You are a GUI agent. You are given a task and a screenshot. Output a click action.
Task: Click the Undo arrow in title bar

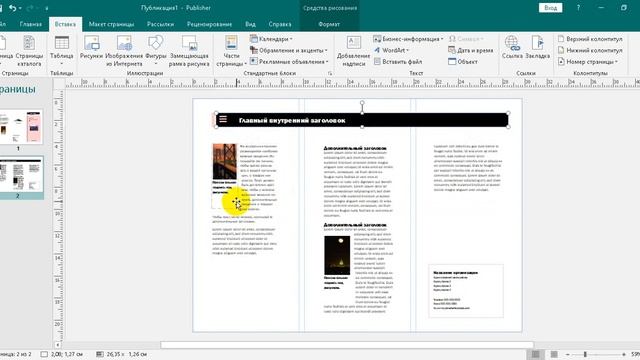coord(13,8)
